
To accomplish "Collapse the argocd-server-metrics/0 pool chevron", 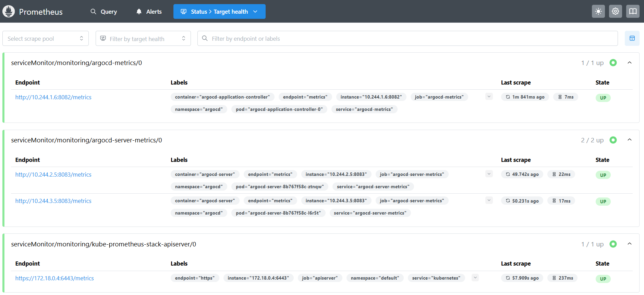I will (630, 140).
